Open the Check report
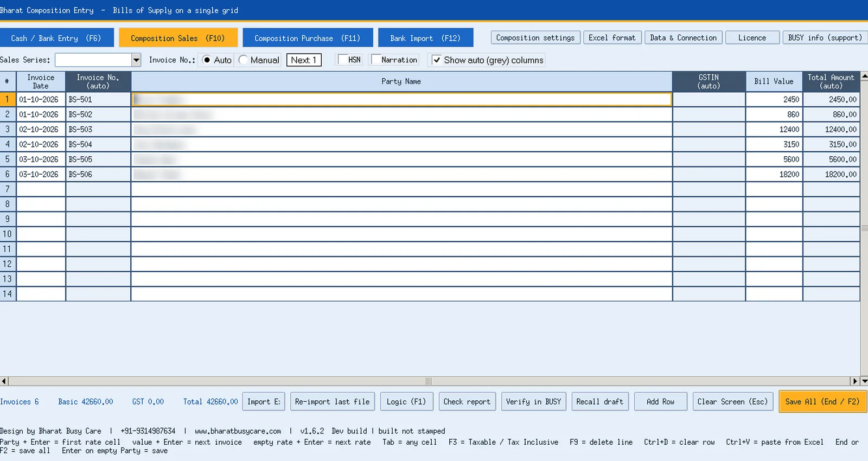Image resolution: width=868 pixels, height=461 pixels. click(x=467, y=401)
